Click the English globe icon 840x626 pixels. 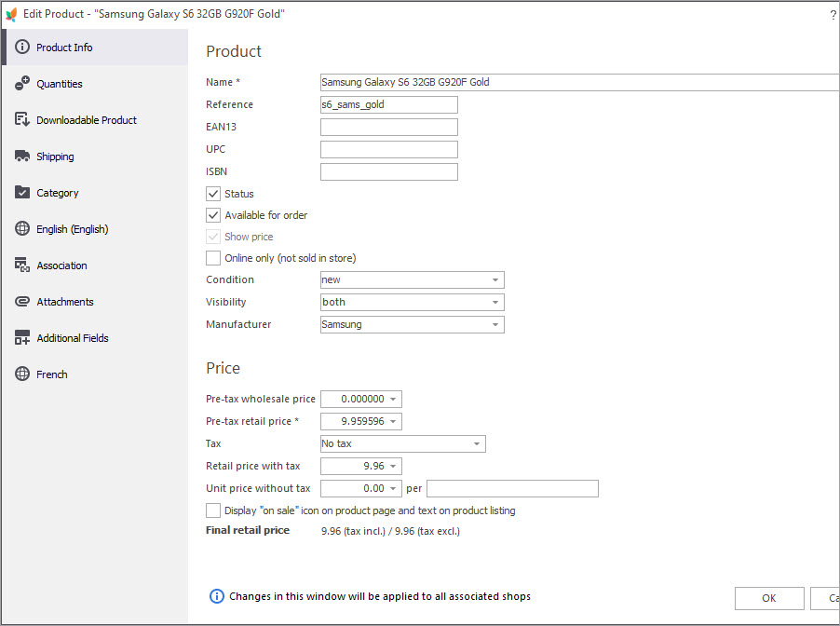click(22, 228)
